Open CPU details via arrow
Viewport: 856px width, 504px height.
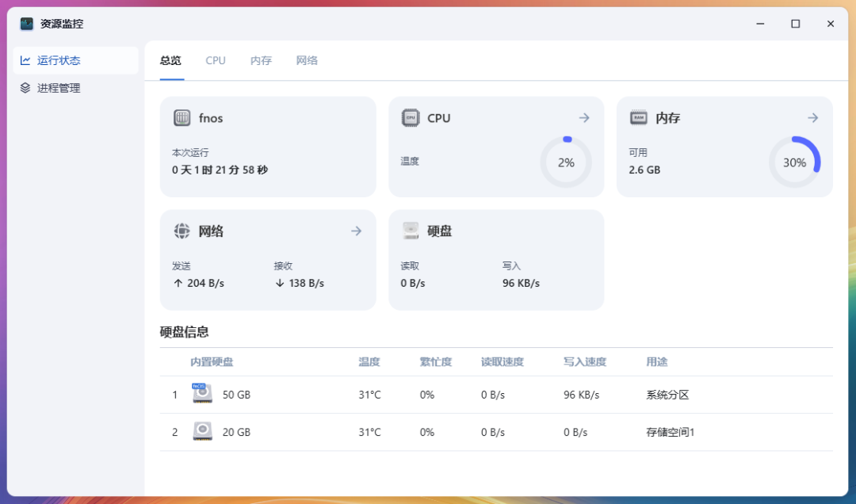point(584,118)
